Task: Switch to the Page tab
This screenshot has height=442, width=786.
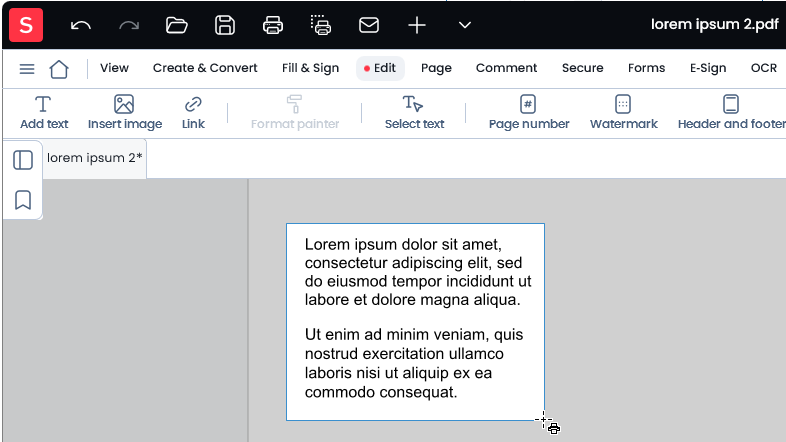Action: tap(436, 68)
